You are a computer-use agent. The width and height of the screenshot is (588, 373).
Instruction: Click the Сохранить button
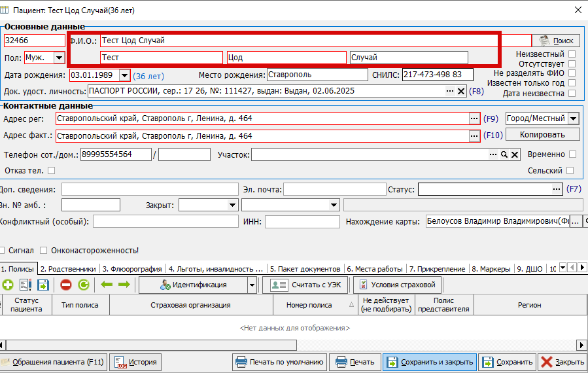click(x=508, y=362)
